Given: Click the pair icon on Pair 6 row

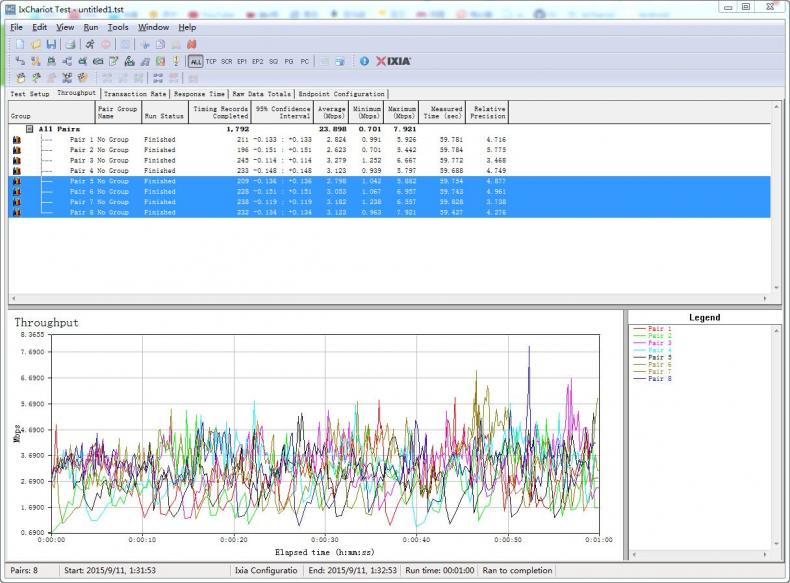Looking at the screenshot, I should [17, 192].
